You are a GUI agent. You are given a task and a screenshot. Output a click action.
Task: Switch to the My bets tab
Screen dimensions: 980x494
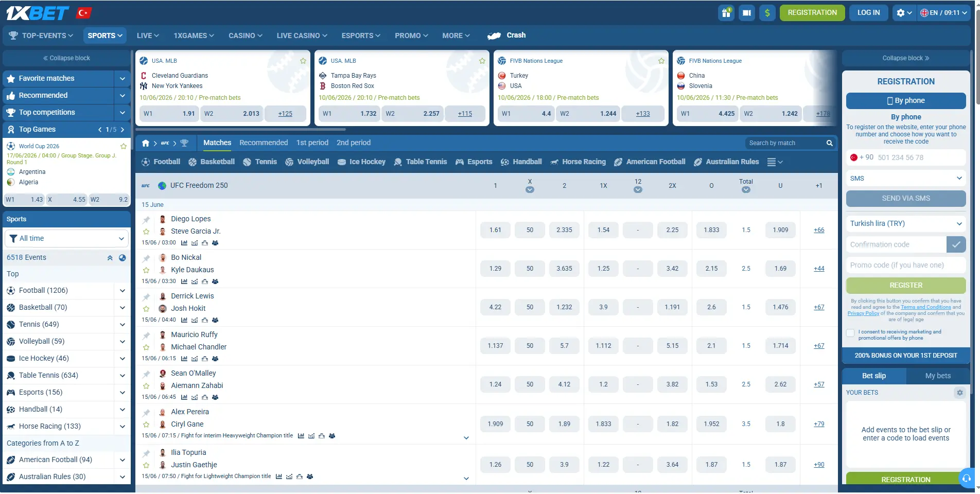click(x=938, y=376)
